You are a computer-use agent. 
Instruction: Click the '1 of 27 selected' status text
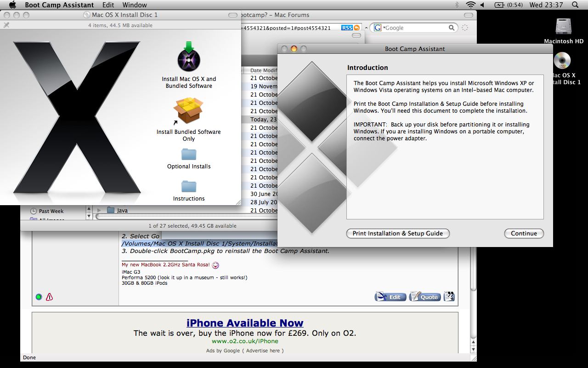click(192, 226)
